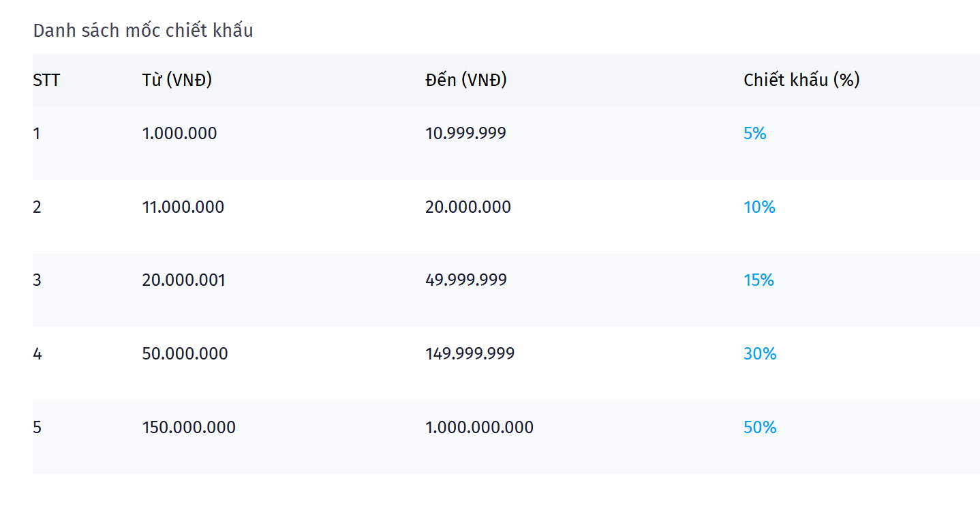Select the 150.000.000 starting amount cell

click(x=189, y=428)
